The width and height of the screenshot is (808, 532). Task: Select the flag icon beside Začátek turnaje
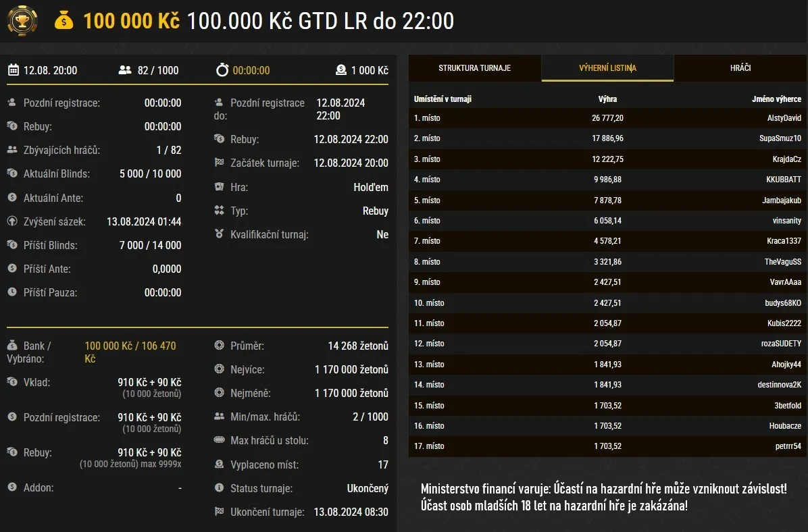(x=220, y=163)
